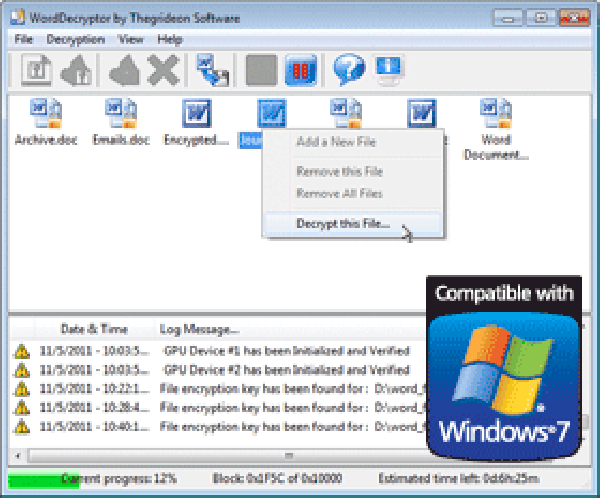Click the current progress 12% bar
The height and width of the screenshot is (498, 600).
coord(43,479)
